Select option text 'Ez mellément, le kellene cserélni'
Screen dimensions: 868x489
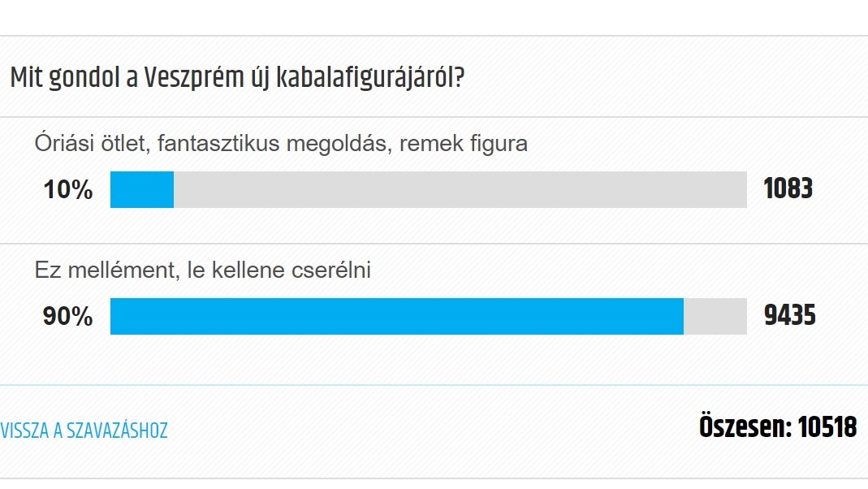coord(203,270)
